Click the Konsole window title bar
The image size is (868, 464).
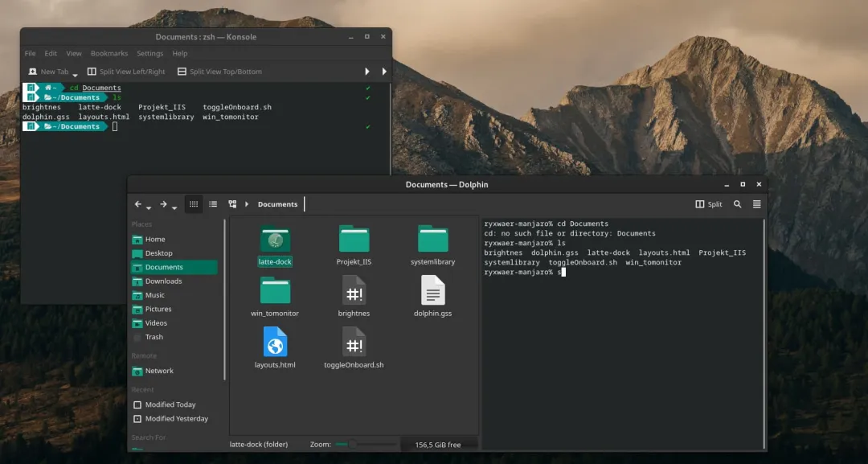[206, 36]
